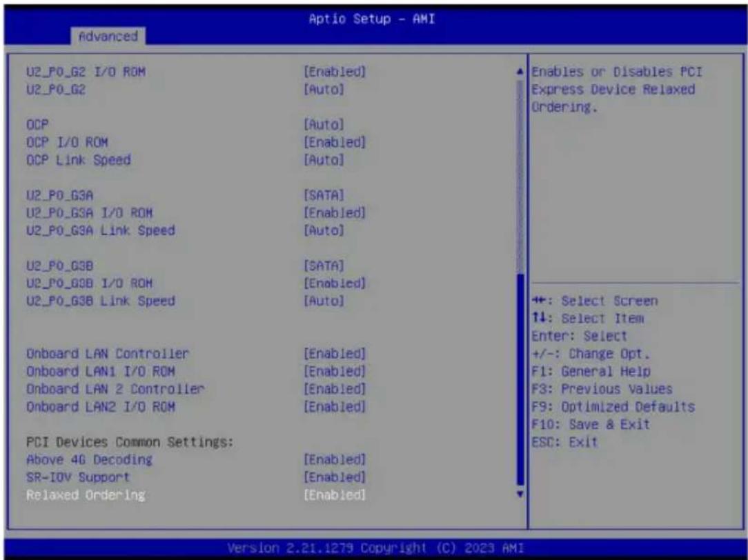Open U2_P0_G3A Link Speed Auto value
Viewport: 748px width, 560px height.
[x=324, y=230]
